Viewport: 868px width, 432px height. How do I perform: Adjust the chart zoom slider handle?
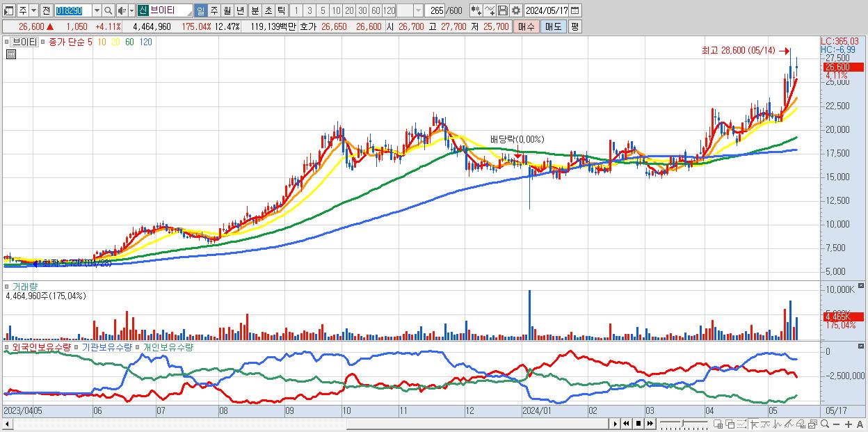[683, 423]
